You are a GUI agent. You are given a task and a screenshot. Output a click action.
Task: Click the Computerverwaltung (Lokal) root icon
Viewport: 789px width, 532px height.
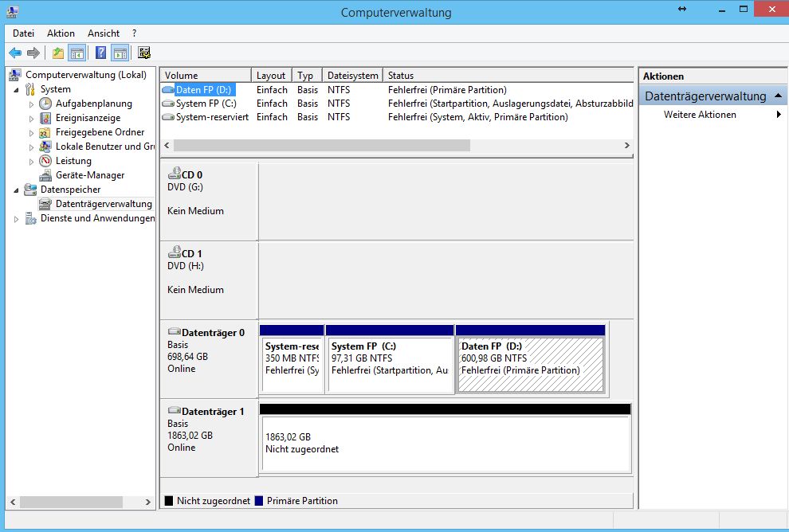pos(15,75)
